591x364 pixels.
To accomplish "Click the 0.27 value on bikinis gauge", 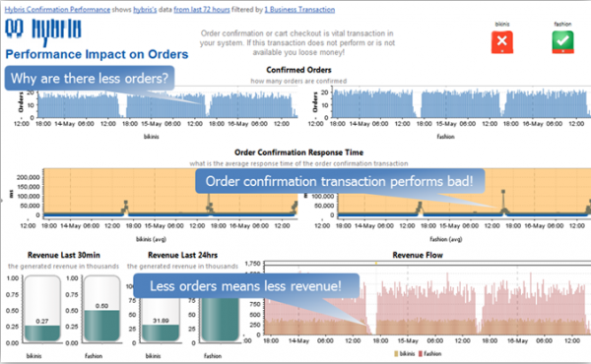I will point(42,321).
